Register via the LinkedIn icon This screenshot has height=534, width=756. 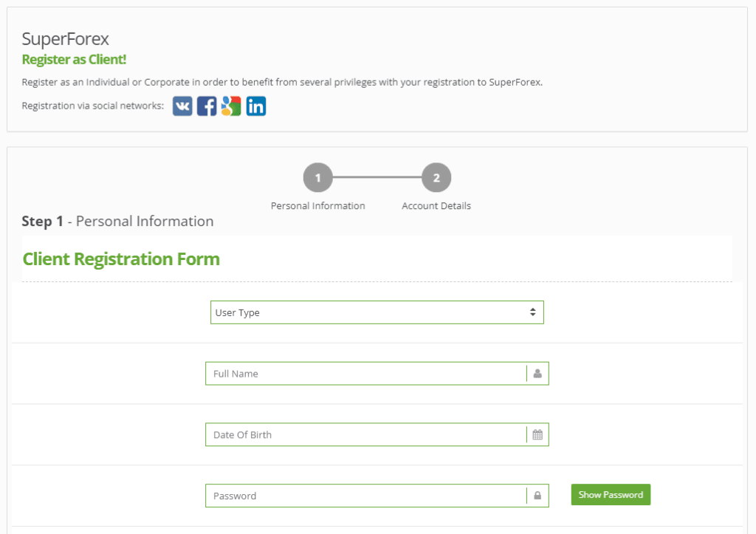click(x=256, y=106)
